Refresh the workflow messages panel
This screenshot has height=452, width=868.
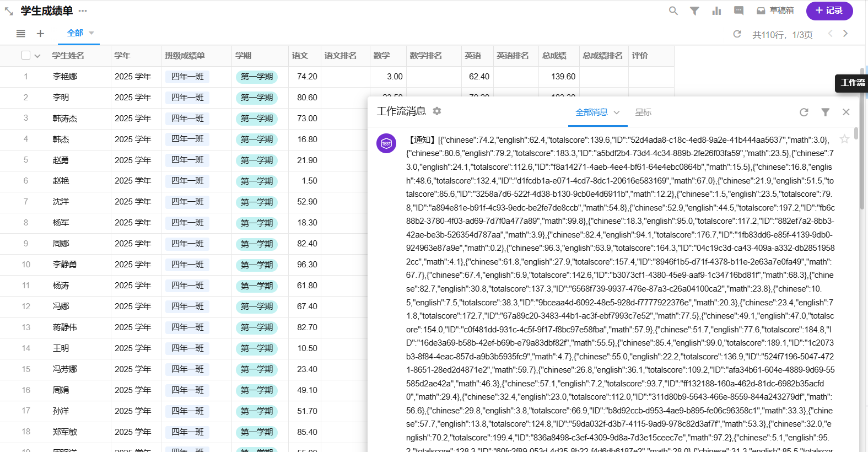pyautogui.click(x=804, y=112)
